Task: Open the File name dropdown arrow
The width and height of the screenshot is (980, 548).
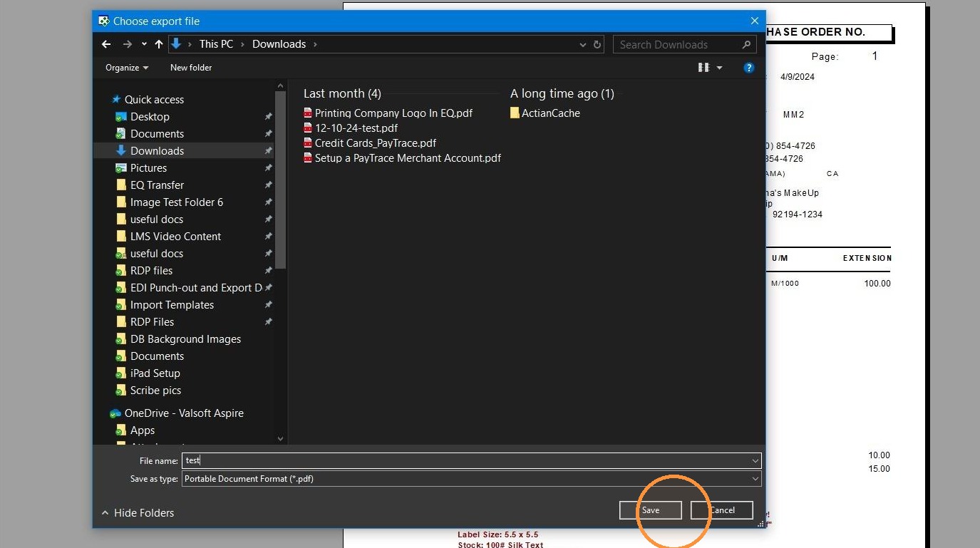Action: point(755,460)
